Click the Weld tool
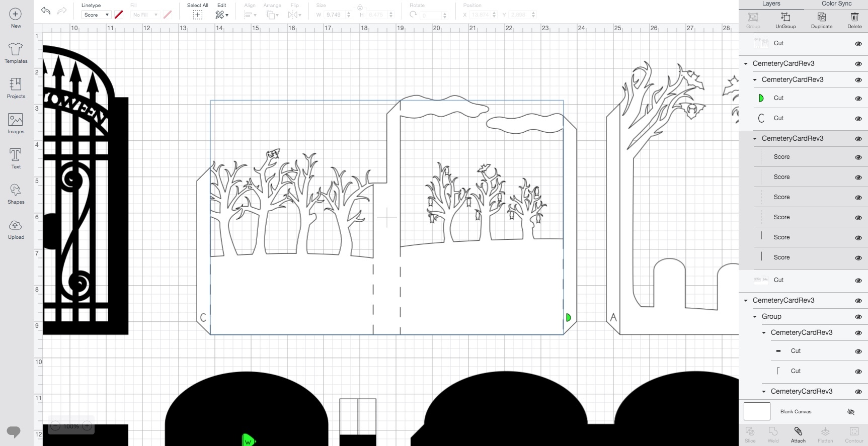This screenshot has width=868, height=446. 773,435
